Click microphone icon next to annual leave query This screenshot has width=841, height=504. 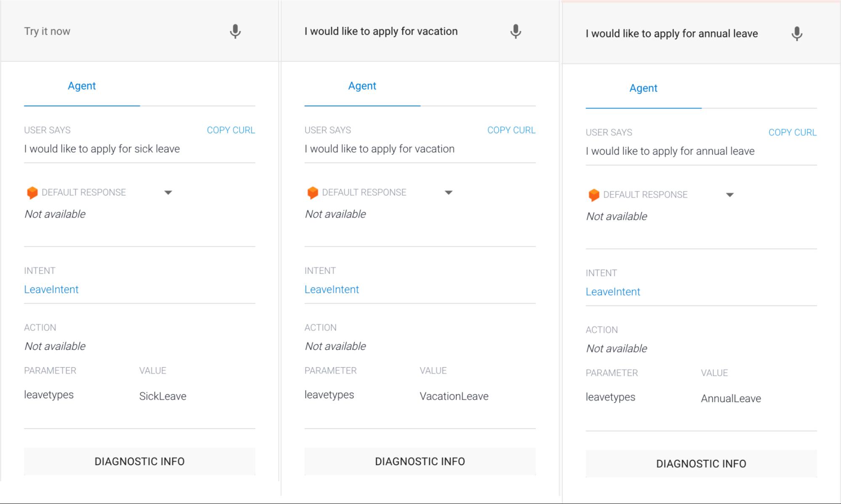(x=796, y=34)
